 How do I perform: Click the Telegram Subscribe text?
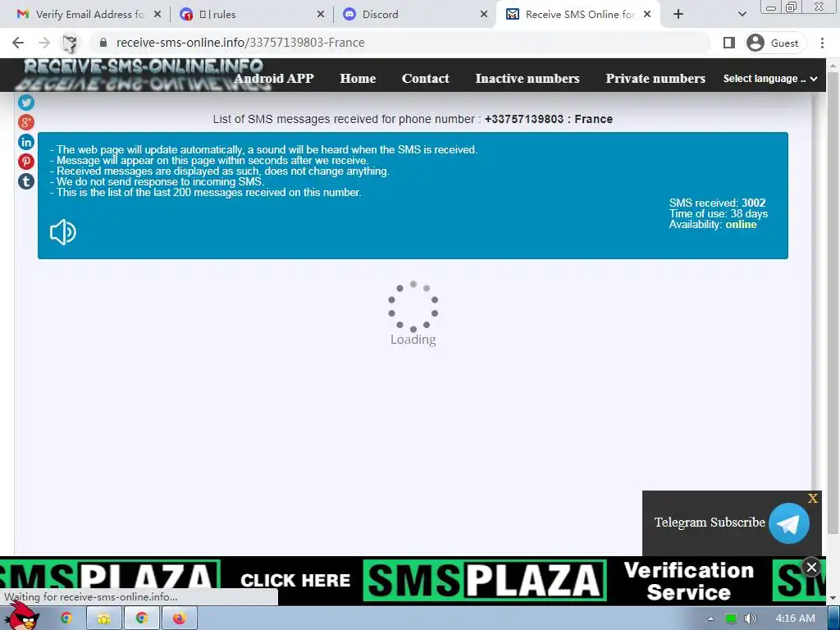(710, 523)
